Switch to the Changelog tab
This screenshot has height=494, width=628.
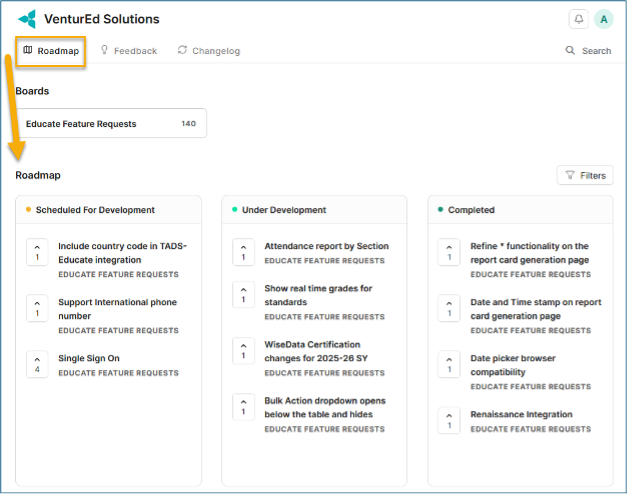pos(209,51)
